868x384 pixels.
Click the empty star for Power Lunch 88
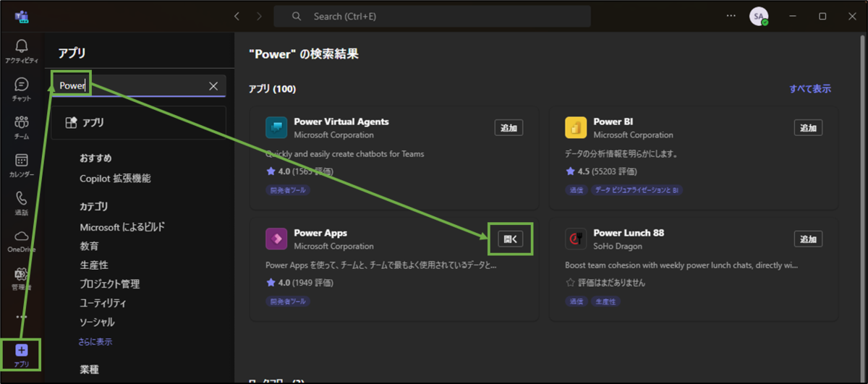click(x=570, y=283)
